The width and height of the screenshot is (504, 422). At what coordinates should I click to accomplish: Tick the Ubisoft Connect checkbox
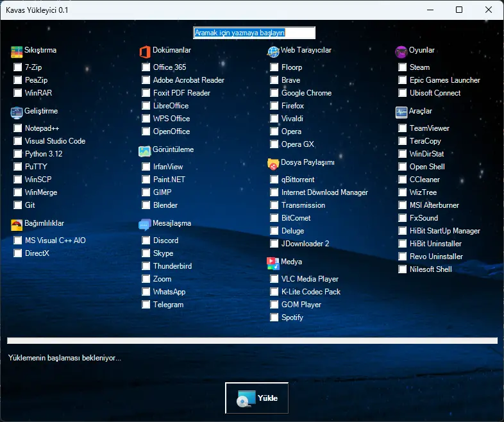[x=403, y=93]
